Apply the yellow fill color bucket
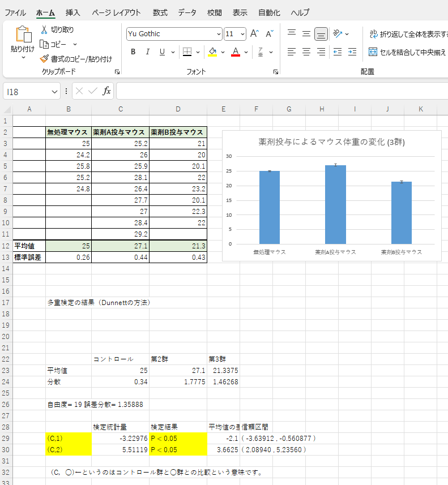Viewport: 448px width, 485px height. pyautogui.click(x=213, y=52)
